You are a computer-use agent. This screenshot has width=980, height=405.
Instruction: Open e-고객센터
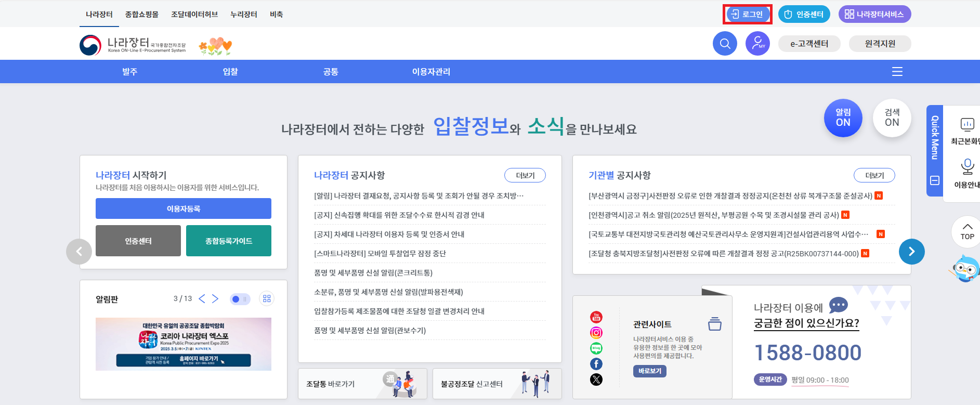pos(809,44)
